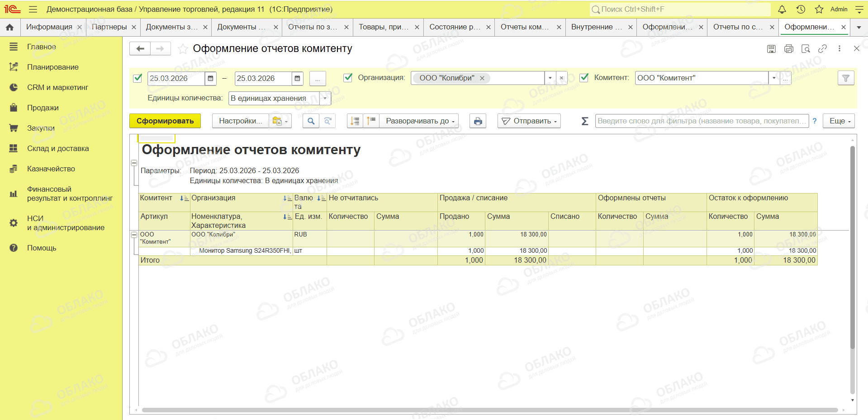
Task: Click the Сформировать button
Action: pyautogui.click(x=165, y=121)
